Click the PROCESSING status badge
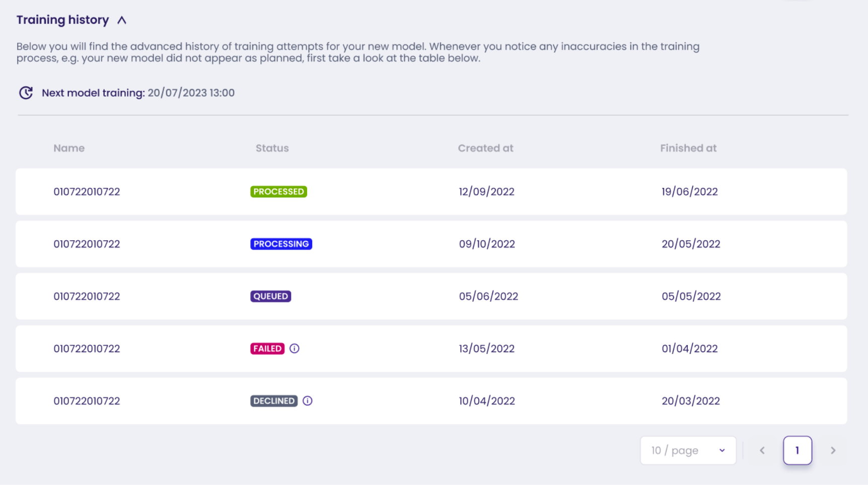The width and height of the screenshot is (868, 485). point(281,244)
